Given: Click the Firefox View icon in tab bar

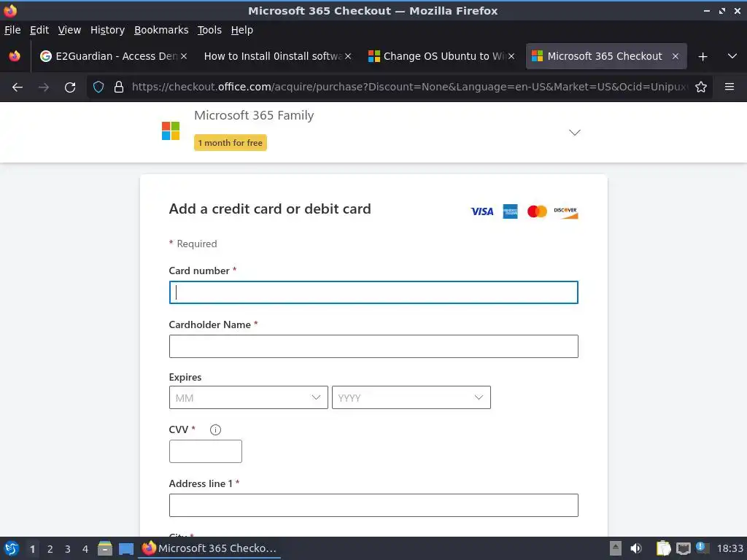Looking at the screenshot, I should click(x=15, y=56).
